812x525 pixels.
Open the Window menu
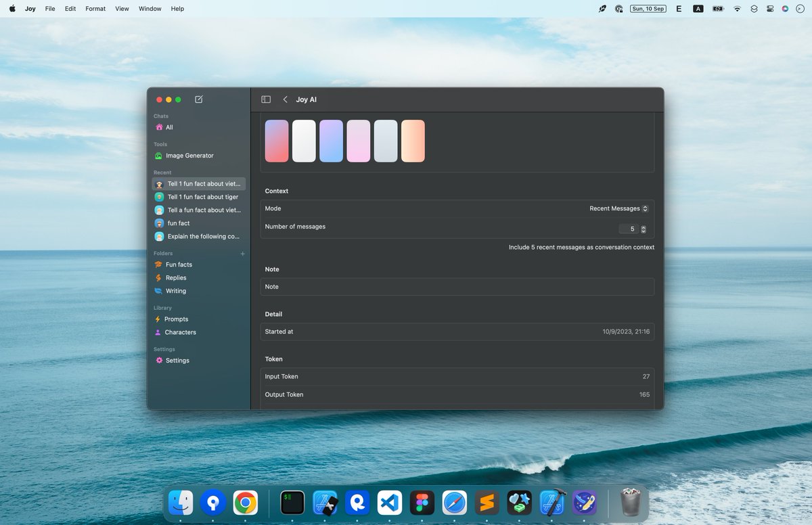150,9
